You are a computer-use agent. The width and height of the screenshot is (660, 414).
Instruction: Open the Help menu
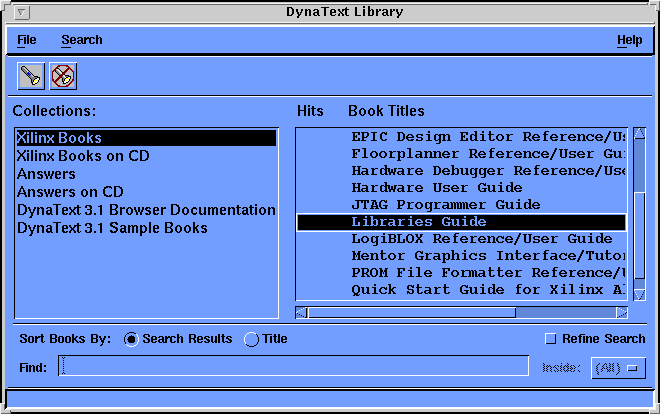click(x=629, y=40)
